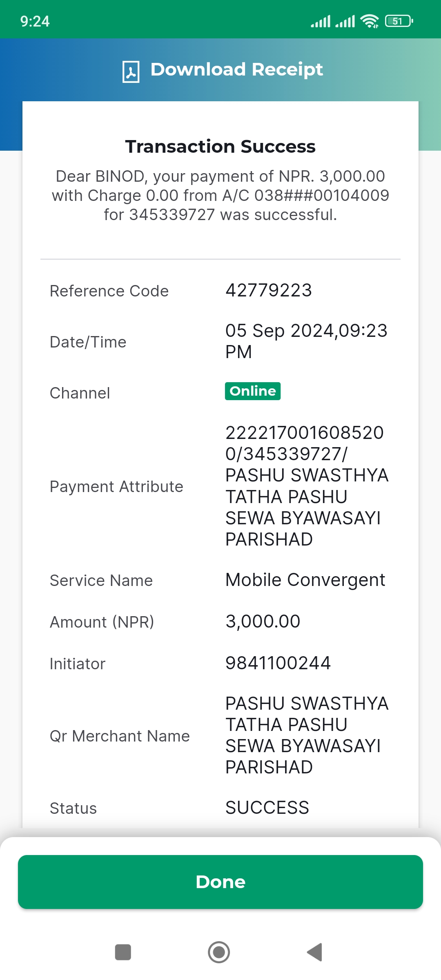Open recent apps with the square icon

[123, 952]
